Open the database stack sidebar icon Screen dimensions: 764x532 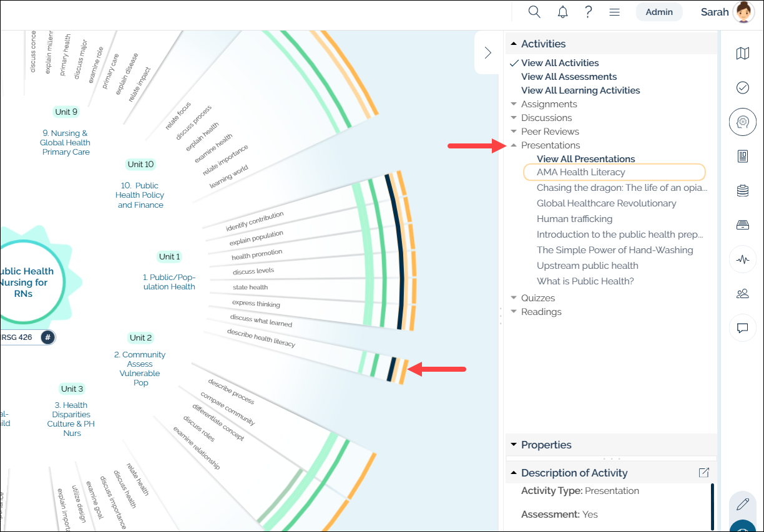pyautogui.click(x=743, y=191)
